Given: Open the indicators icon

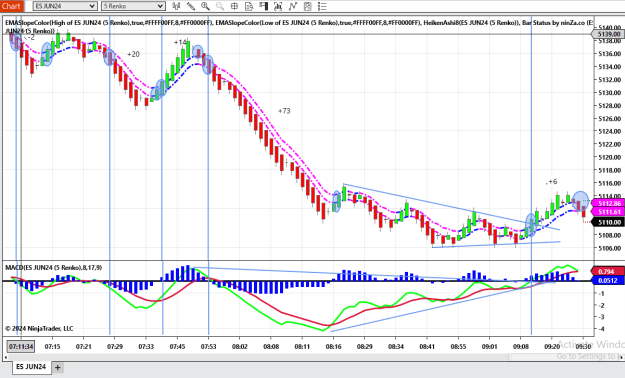Looking at the screenshot, I should 293,6.
